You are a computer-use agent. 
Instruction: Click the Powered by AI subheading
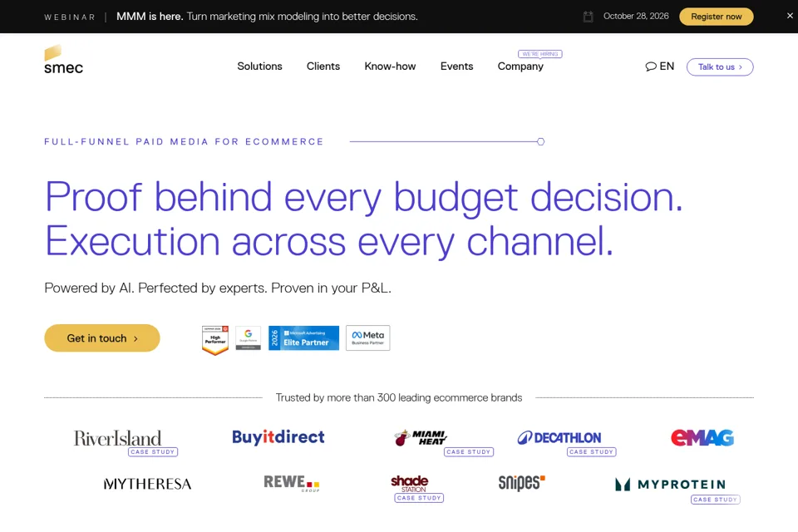[x=218, y=288]
